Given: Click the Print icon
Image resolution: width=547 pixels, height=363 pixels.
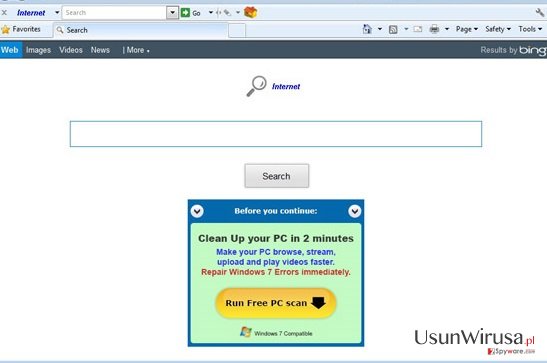Looking at the screenshot, I should click(434, 29).
